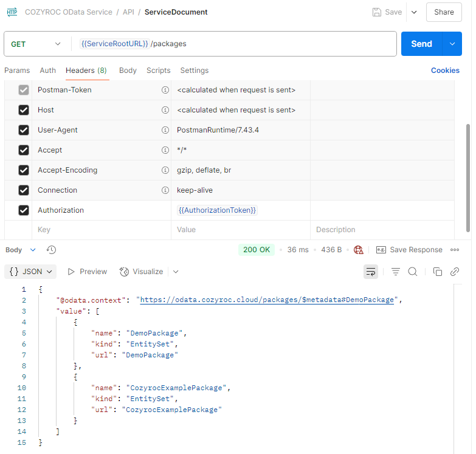
Task: Open search in response body
Action: pos(412,272)
